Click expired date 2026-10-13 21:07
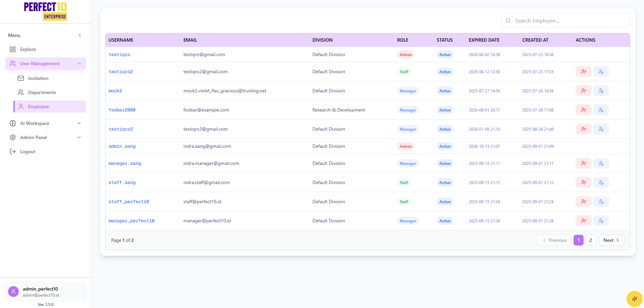Viewport: 644px width, 308px height. tap(484, 146)
